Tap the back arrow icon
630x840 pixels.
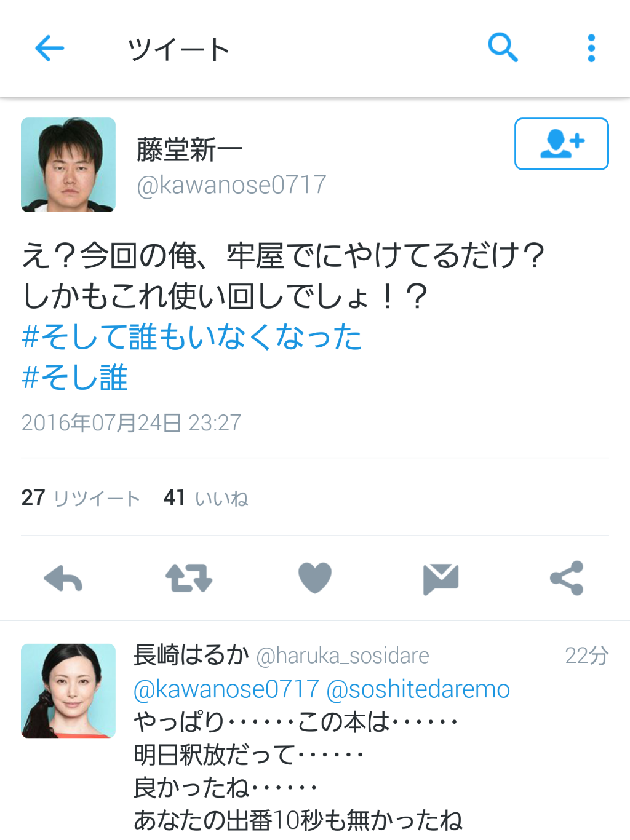pyautogui.click(x=50, y=49)
